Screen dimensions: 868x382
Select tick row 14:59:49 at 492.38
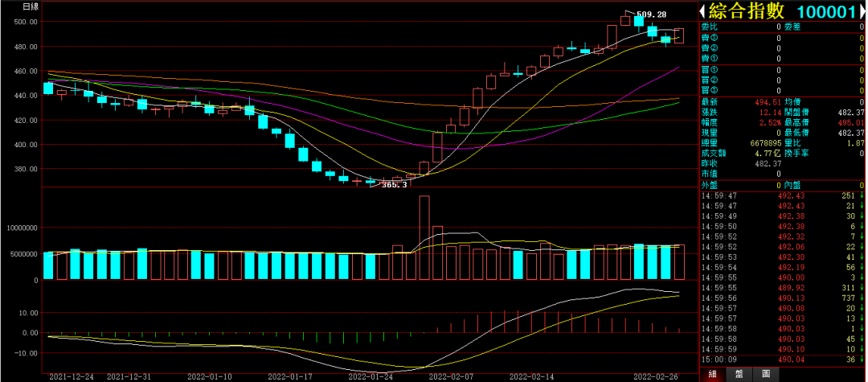(783, 216)
